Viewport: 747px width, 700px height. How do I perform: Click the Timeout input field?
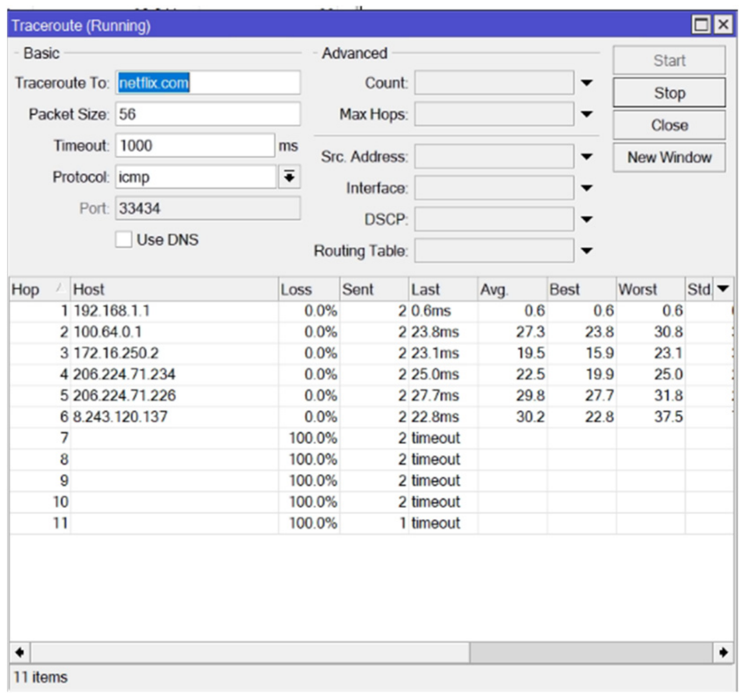[195, 146]
